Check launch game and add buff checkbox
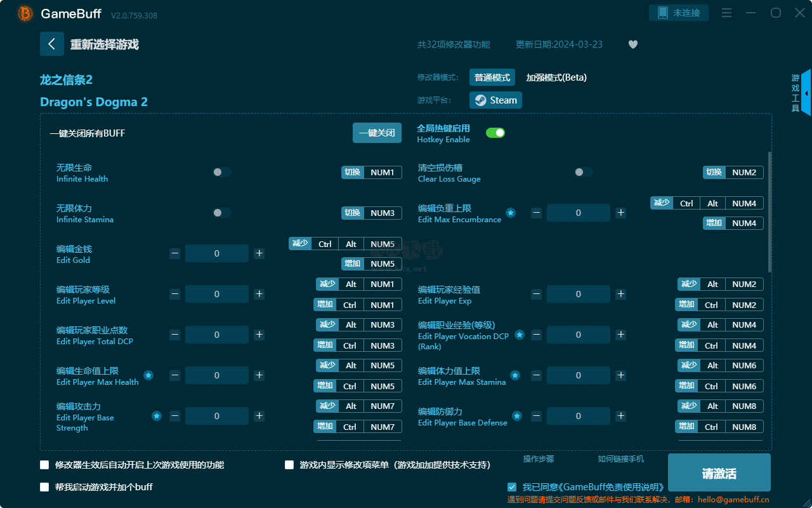Image resolution: width=812 pixels, height=508 pixels. [x=44, y=487]
